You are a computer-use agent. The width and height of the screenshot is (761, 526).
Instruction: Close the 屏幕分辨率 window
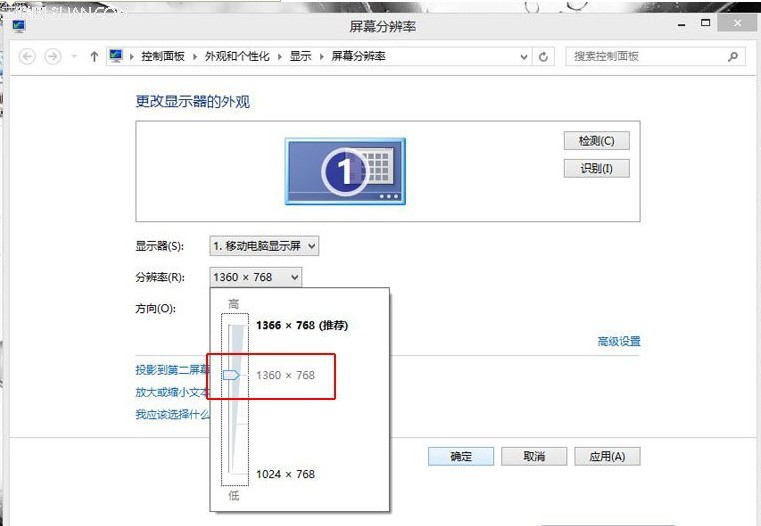[x=738, y=23]
